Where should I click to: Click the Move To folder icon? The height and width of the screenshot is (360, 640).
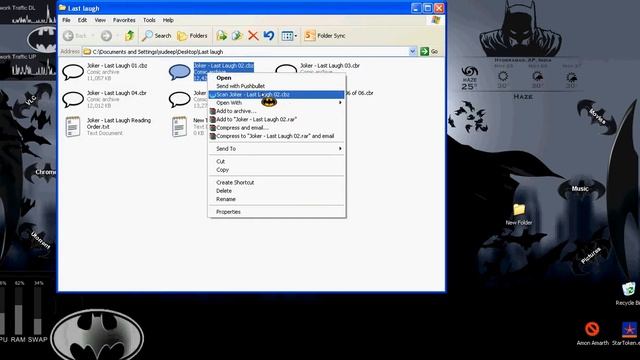pyautogui.click(x=222, y=36)
